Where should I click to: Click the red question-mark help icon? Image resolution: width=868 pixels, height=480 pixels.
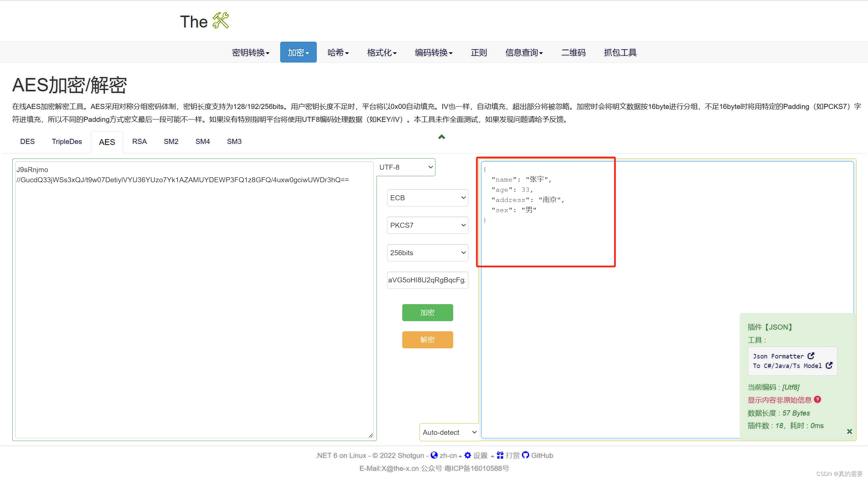[x=817, y=400]
